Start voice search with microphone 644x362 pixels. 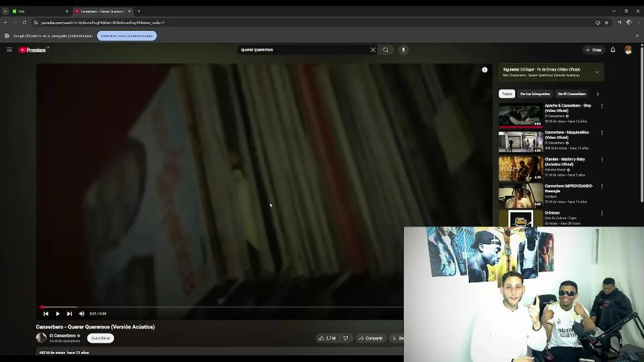(403, 50)
